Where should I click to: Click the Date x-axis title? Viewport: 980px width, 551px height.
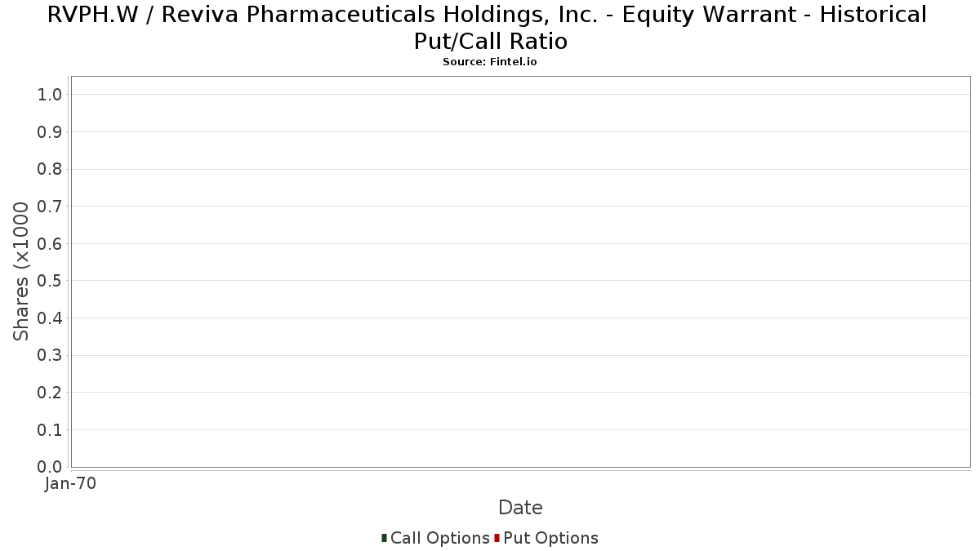point(520,508)
